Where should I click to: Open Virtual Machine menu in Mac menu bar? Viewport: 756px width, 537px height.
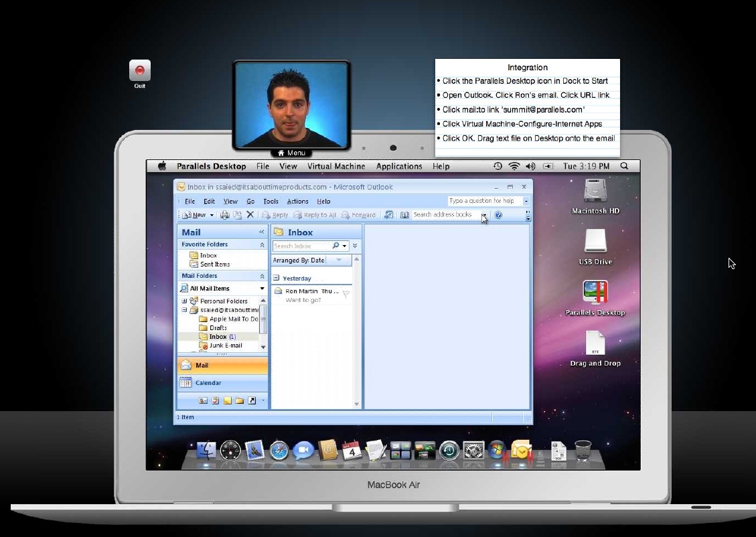(x=336, y=166)
